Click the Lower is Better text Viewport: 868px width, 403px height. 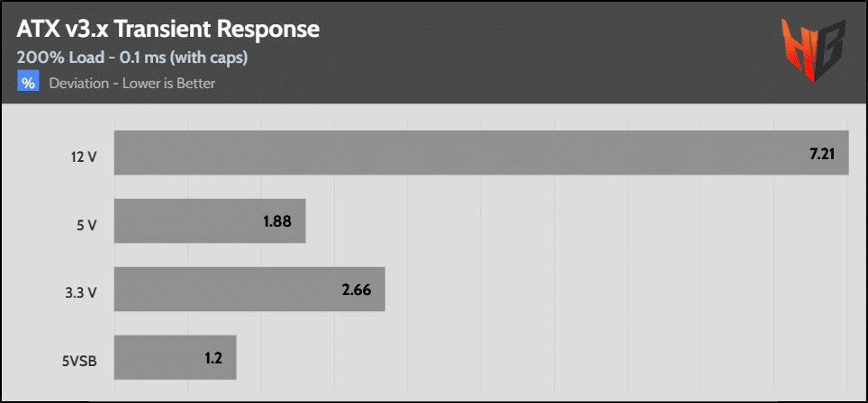coord(169,84)
